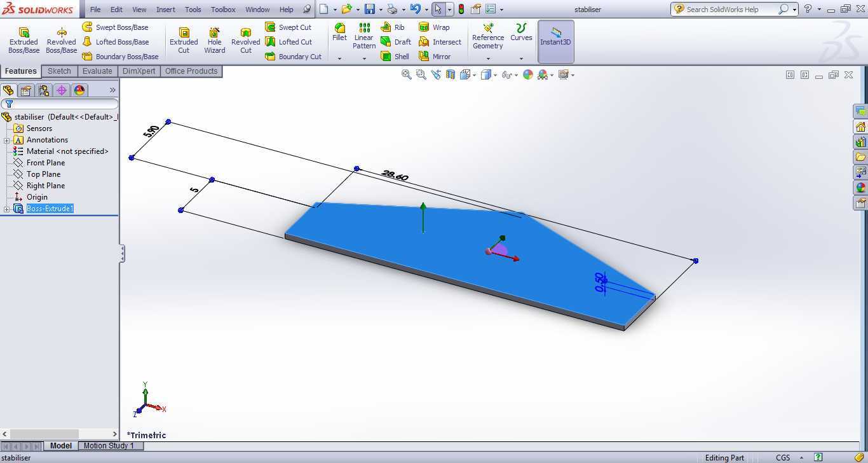Select the Intersect feature

point(440,42)
